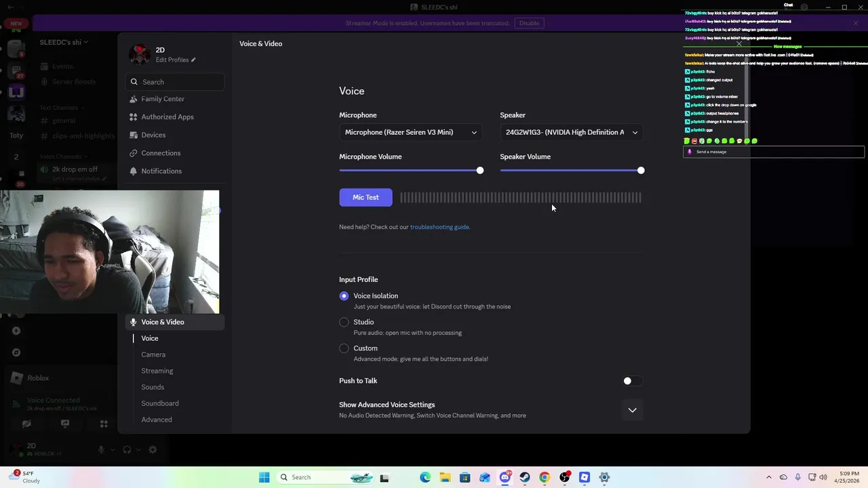The height and width of the screenshot is (488, 868).
Task: Start the Mic Test
Action: [x=366, y=197]
